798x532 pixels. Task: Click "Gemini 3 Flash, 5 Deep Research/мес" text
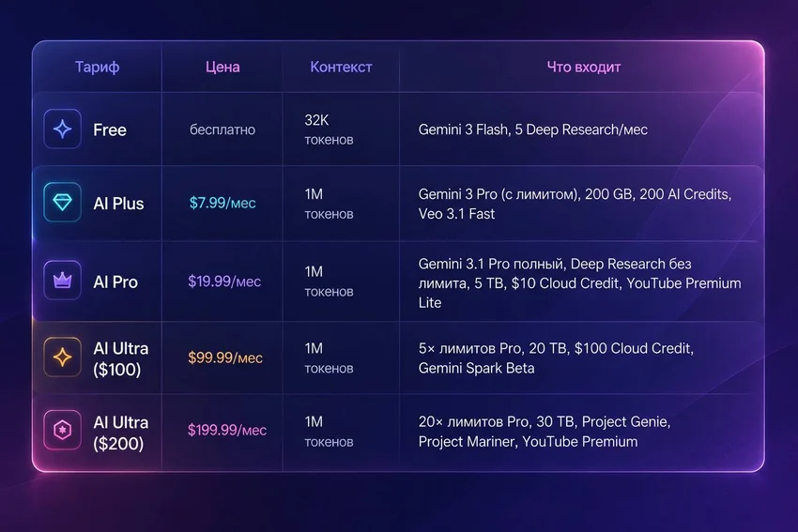coord(533,129)
